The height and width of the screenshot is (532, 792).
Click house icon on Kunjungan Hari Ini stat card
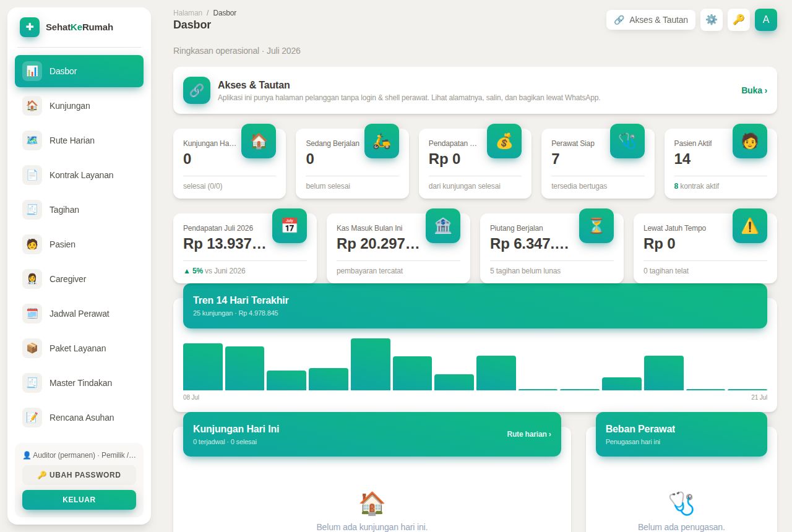tap(259, 141)
